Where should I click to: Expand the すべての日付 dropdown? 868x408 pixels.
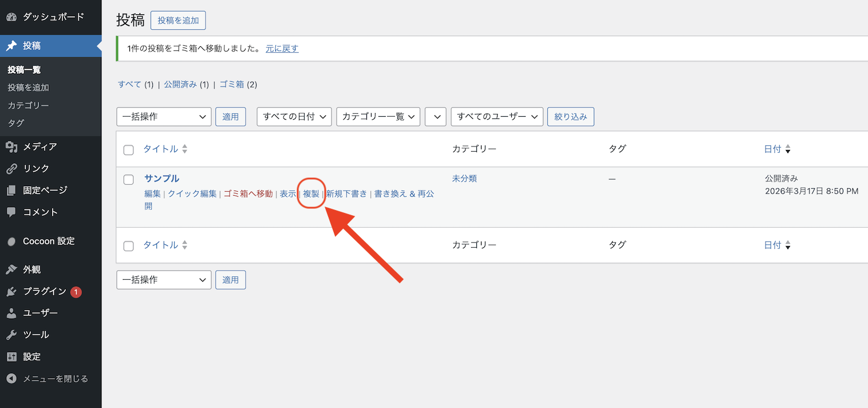(294, 116)
